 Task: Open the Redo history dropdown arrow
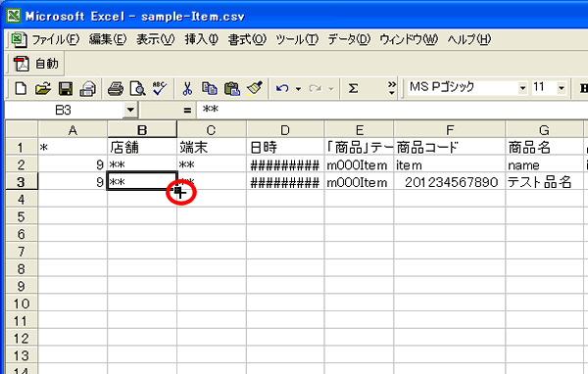[x=331, y=89]
